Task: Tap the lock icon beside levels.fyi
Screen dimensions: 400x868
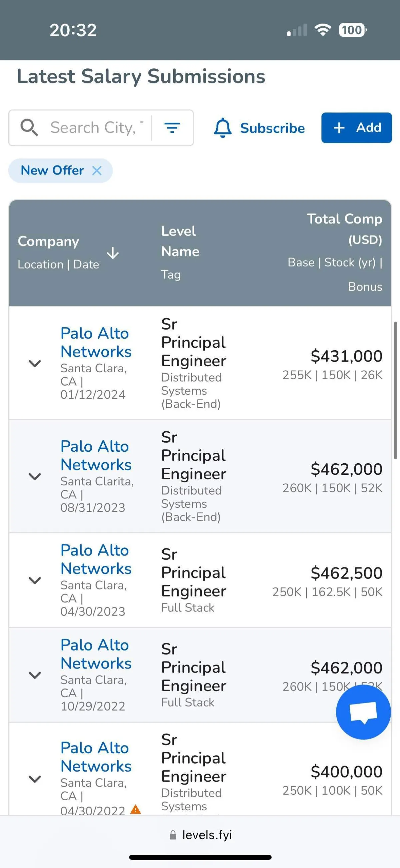Action: tap(173, 835)
